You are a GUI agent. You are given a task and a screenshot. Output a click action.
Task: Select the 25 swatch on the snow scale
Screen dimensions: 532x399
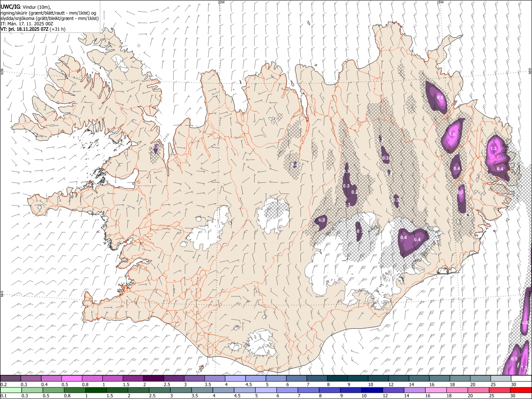click(500, 378)
